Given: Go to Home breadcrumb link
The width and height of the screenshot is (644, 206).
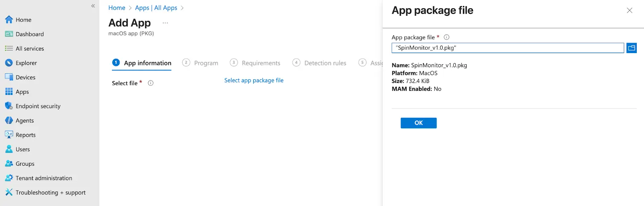Looking at the screenshot, I should click(117, 8).
